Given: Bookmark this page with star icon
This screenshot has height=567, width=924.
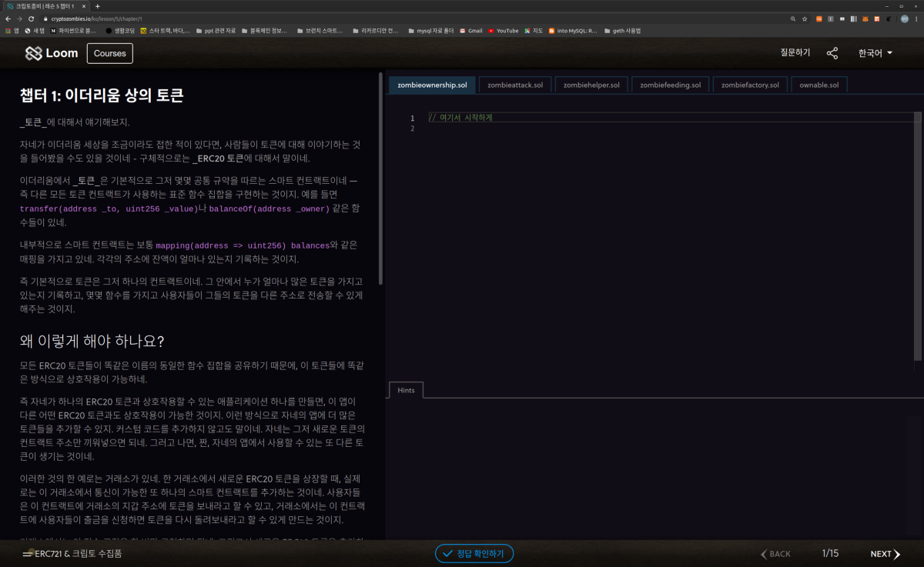Looking at the screenshot, I should 805,18.
